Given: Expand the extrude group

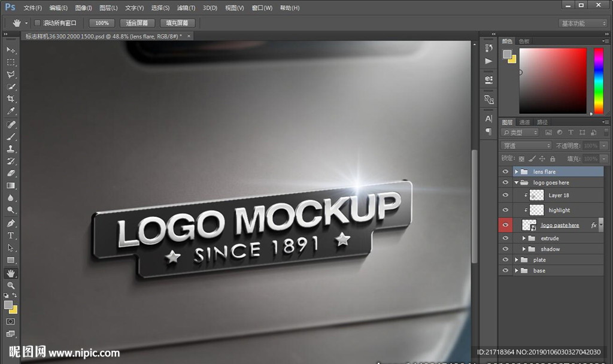Looking at the screenshot, I should (x=524, y=238).
